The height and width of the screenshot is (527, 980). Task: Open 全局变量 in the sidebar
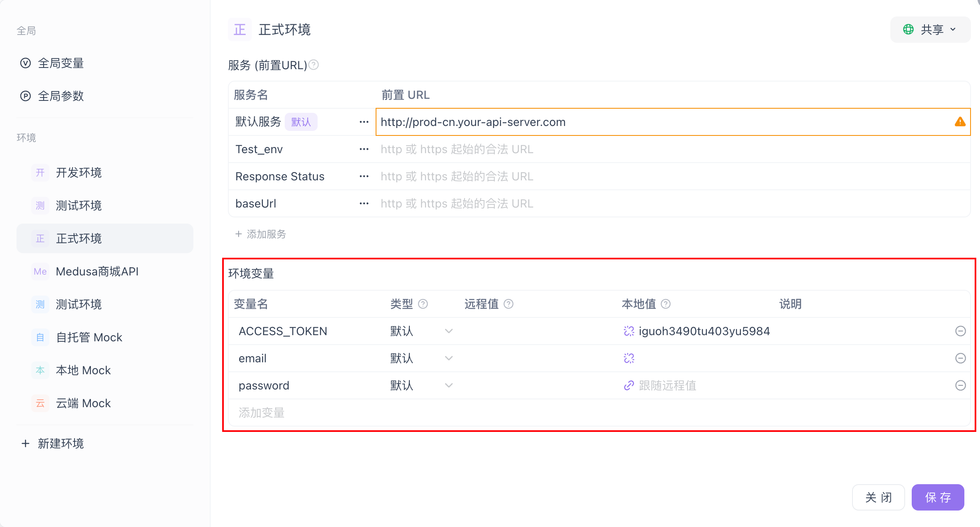tap(61, 63)
